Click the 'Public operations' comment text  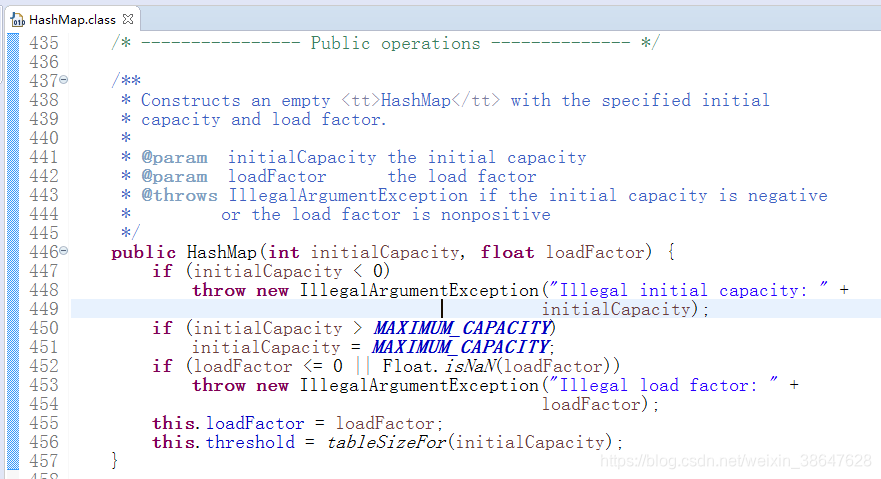(396, 43)
